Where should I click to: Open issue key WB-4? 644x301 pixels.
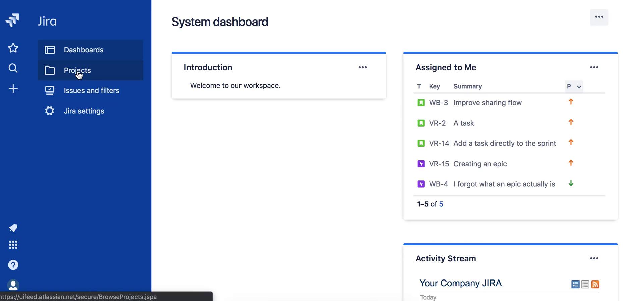(438, 184)
